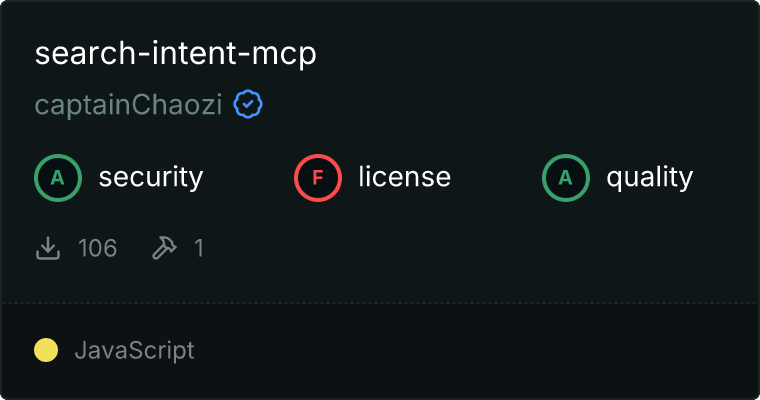Image resolution: width=760 pixels, height=400 pixels.
Task: Click the footer area right of JavaScript
Action: 475,350
